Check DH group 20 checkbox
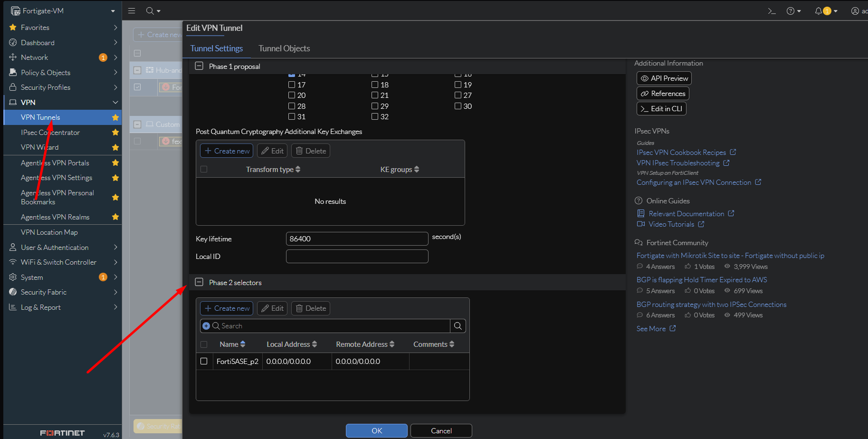Viewport: 868px width, 439px height. (x=292, y=95)
